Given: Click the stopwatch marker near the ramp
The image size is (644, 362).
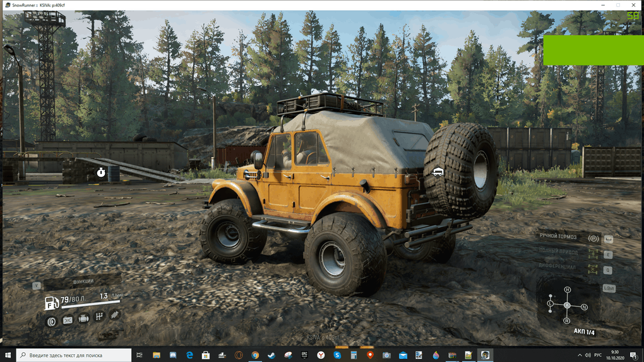Looking at the screenshot, I should [101, 172].
